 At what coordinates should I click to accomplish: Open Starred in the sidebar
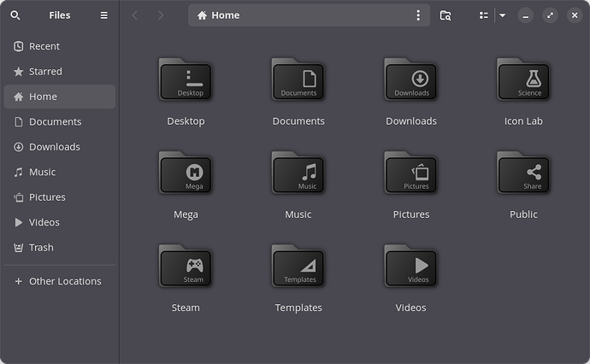click(x=60, y=72)
